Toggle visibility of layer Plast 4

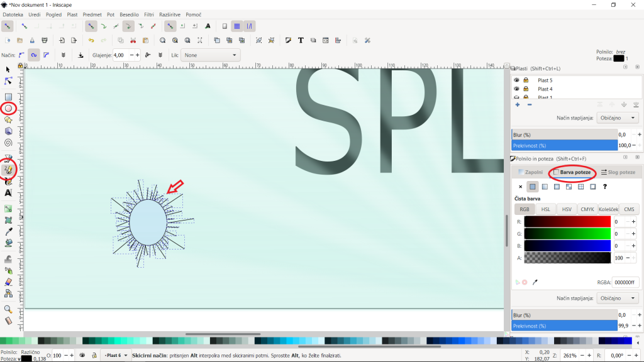click(517, 89)
